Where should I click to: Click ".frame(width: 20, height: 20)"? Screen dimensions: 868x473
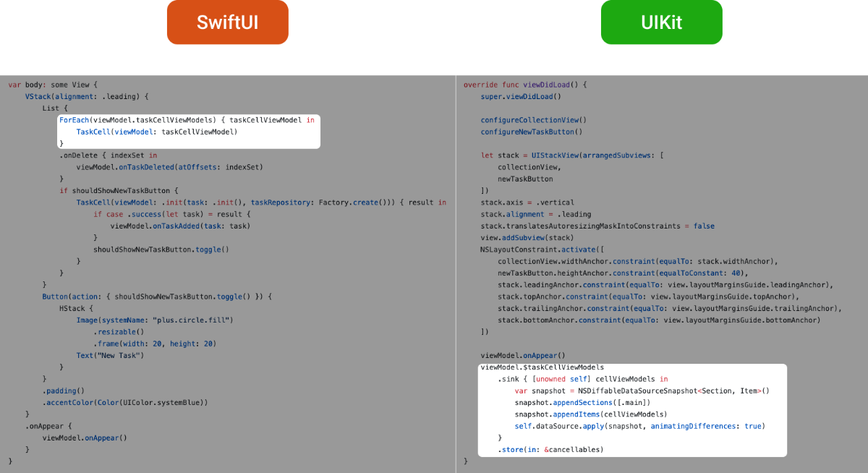[x=155, y=344]
